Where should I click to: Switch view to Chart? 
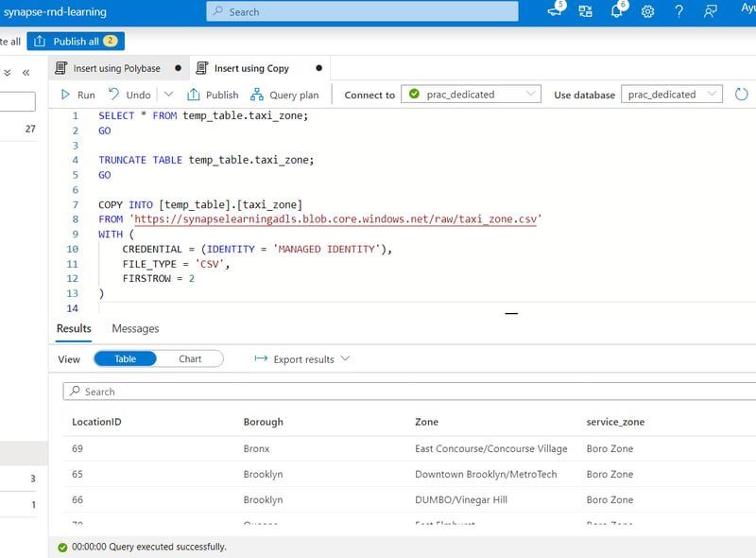pos(190,358)
